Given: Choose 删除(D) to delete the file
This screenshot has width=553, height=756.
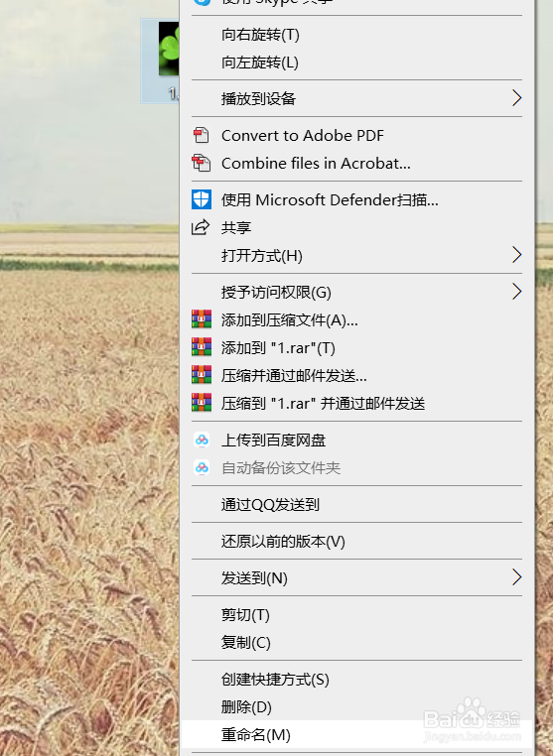Looking at the screenshot, I should [357, 706].
